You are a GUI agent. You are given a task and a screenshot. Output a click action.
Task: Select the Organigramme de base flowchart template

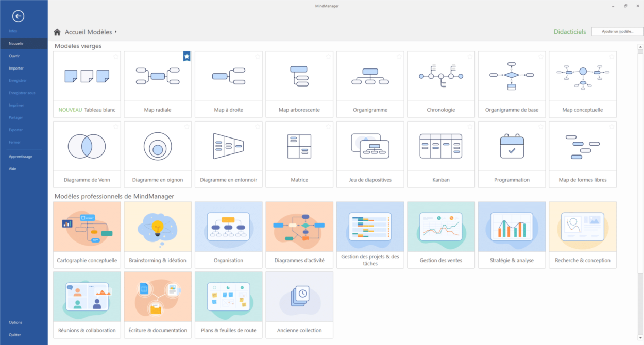[512, 76]
